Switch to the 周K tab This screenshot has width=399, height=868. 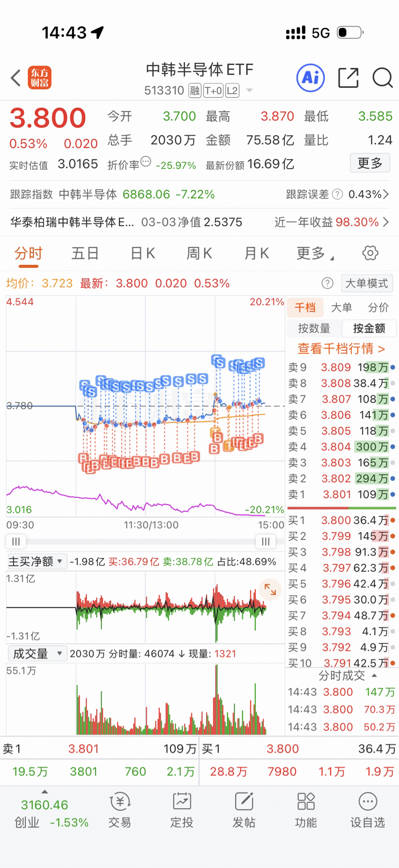(199, 253)
